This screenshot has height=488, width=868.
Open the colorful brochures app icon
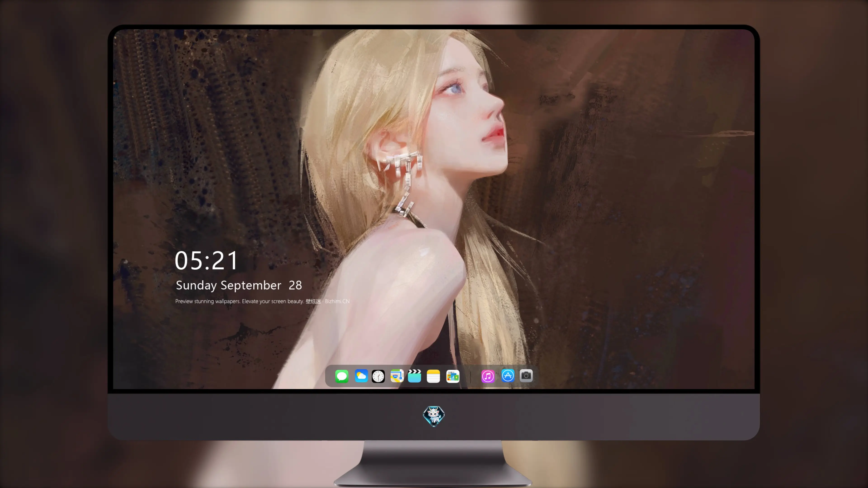453,376
